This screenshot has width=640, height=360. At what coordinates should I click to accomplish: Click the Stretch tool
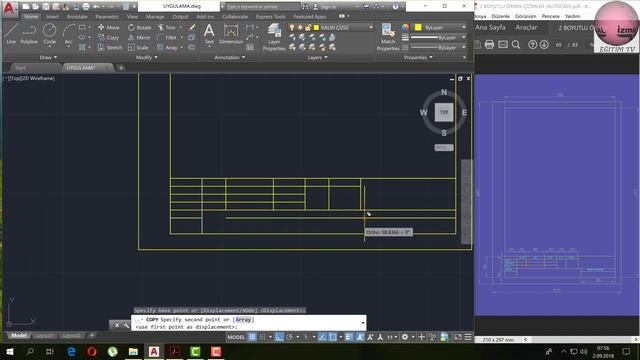[110, 47]
